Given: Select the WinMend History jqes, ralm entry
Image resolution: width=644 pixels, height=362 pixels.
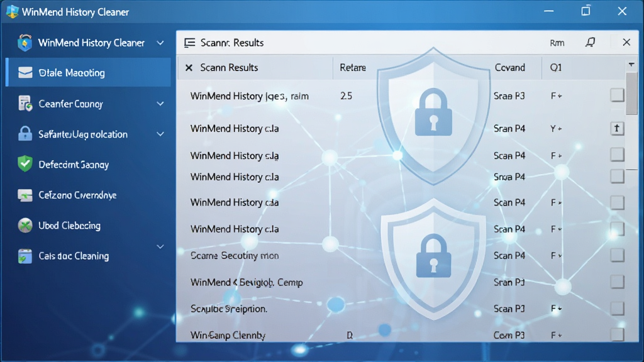Looking at the screenshot, I should (249, 96).
